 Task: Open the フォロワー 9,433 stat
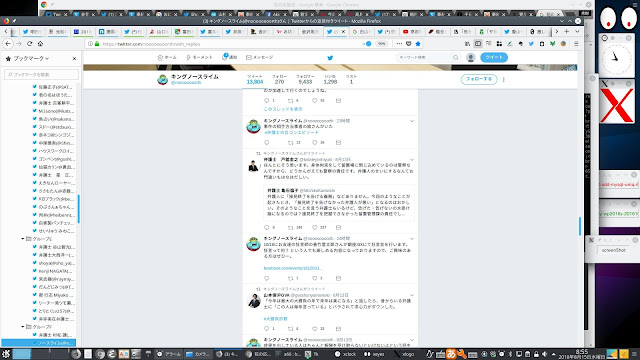(305, 79)
